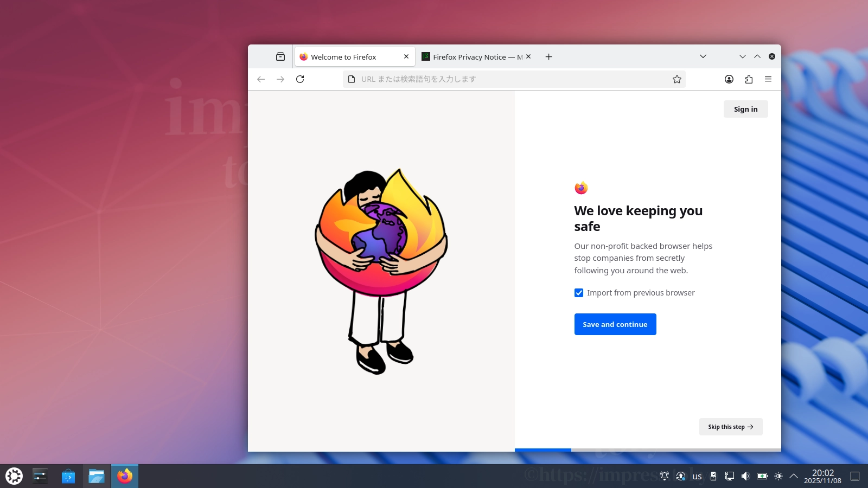
Task: Open the KDE application launcher
Action: point(14,476)
